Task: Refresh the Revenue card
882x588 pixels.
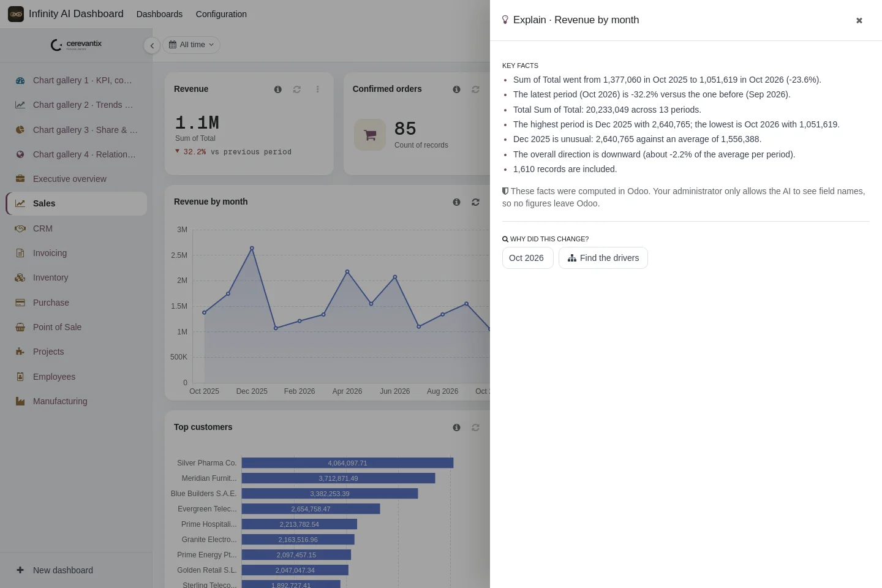Action: pyautogui.click(x=297, y=89)
